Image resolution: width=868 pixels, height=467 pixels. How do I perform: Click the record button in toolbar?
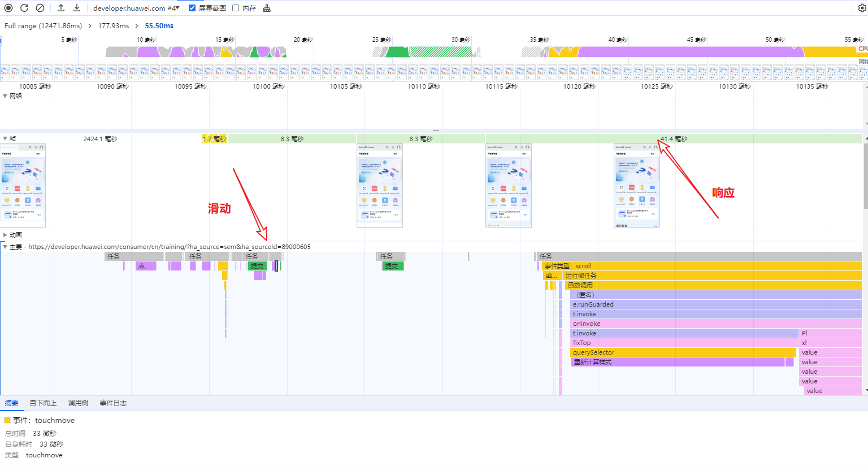click(x=8, y=8)
